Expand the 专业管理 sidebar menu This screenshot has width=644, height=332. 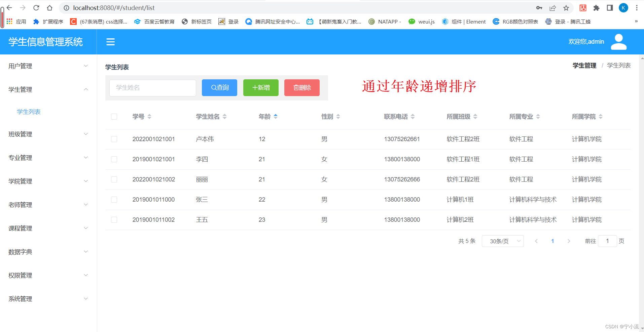[48, 158]
